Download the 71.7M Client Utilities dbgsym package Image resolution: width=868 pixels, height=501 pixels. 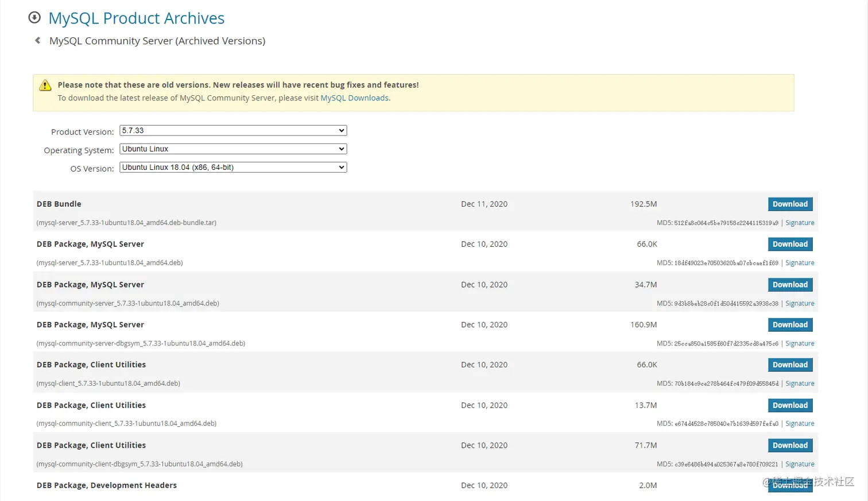tap(790, 445)
